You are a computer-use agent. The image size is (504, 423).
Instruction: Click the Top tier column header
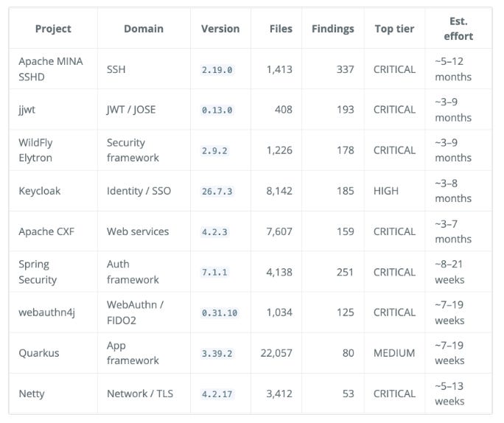tap(394, 29)
